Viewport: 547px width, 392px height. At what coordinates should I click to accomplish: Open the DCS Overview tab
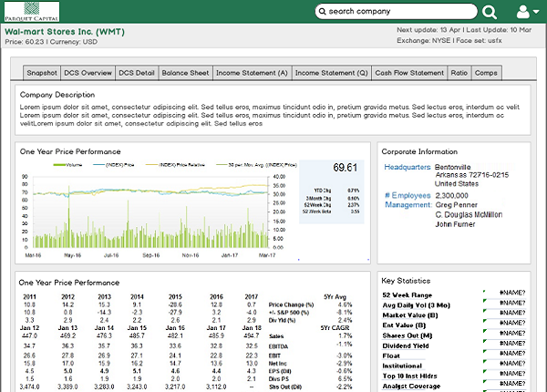tap(88, 73)
